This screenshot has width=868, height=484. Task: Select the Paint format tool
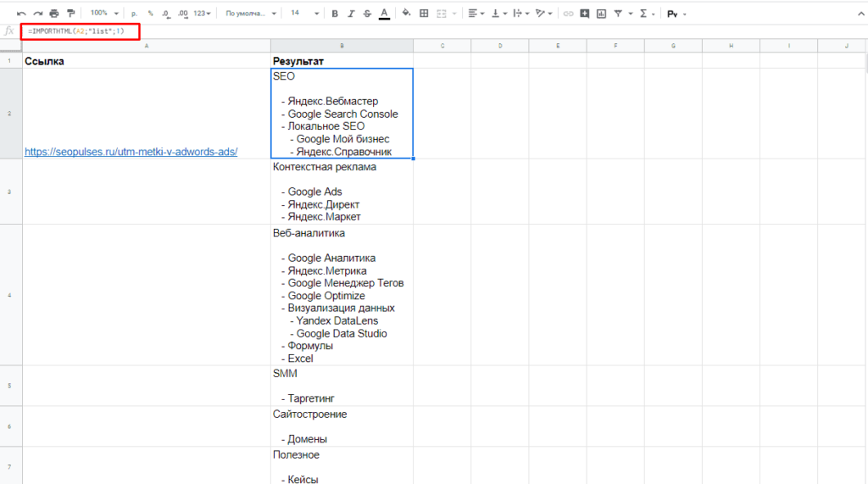tap(70, 14)
